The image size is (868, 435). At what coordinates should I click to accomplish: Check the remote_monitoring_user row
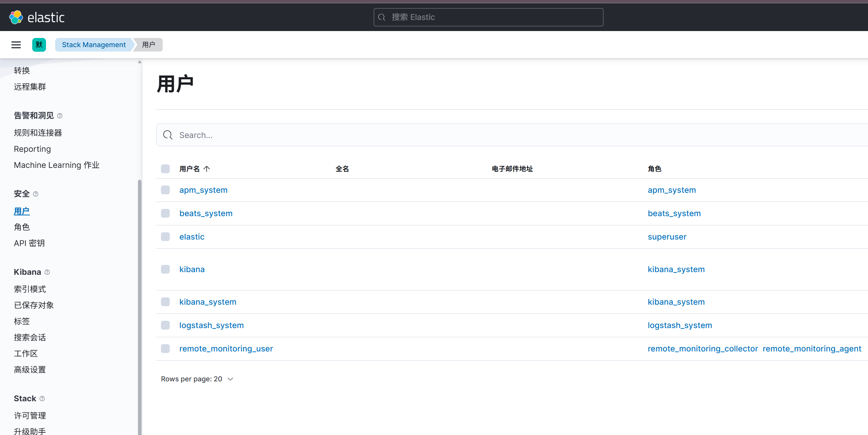click(165, 349)
